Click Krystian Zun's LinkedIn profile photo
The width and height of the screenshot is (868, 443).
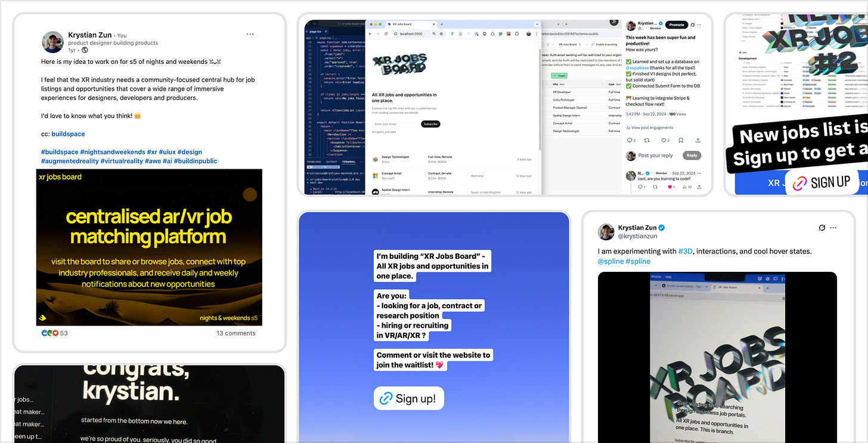click(x=52, y=42)
